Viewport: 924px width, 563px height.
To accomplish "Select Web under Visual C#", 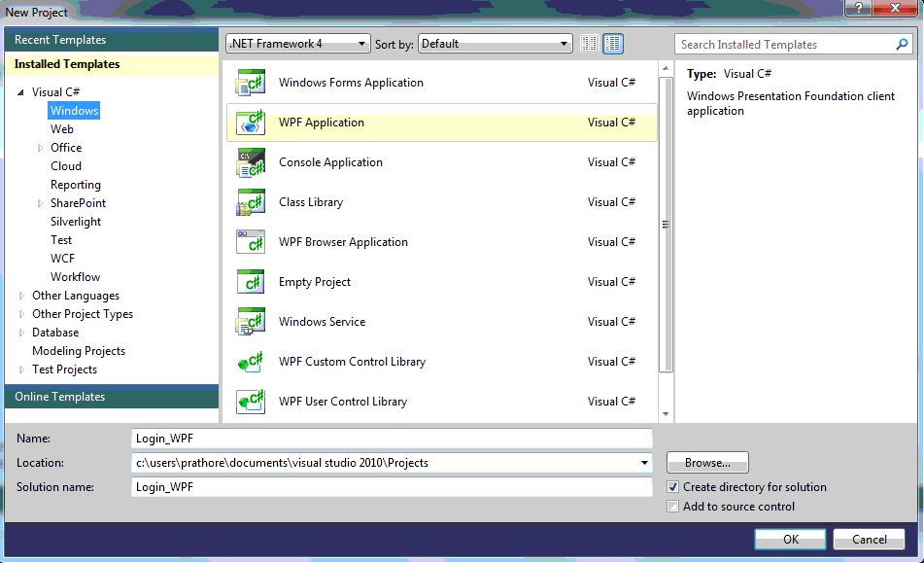I will 61,128.
